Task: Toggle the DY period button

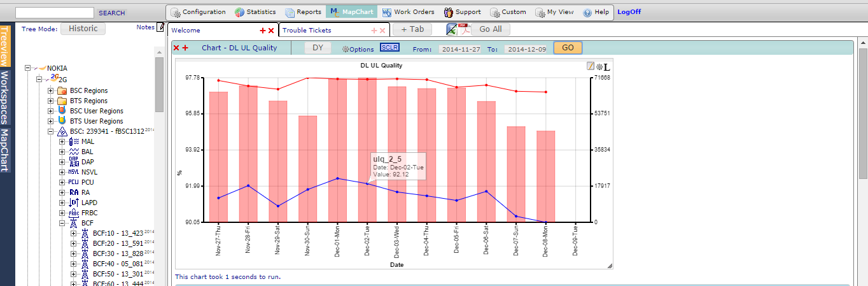Action: point(318,48)
